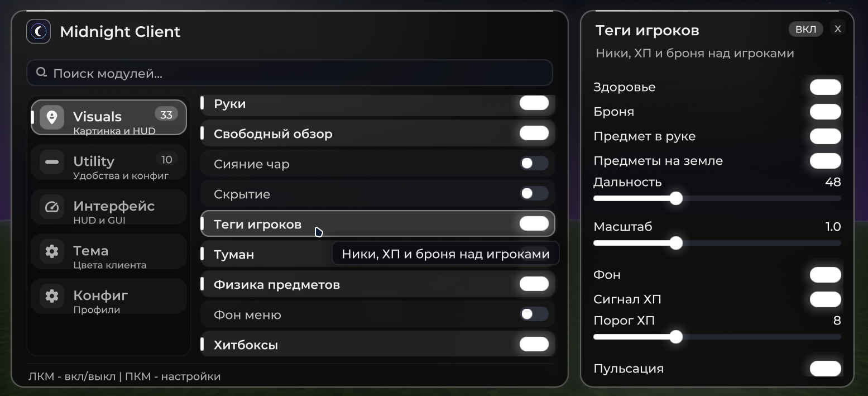Click the Visuals module count badge 33
The height and width of the screenshot is (396, 868).
pyautogui.click(x=166, y=114)
